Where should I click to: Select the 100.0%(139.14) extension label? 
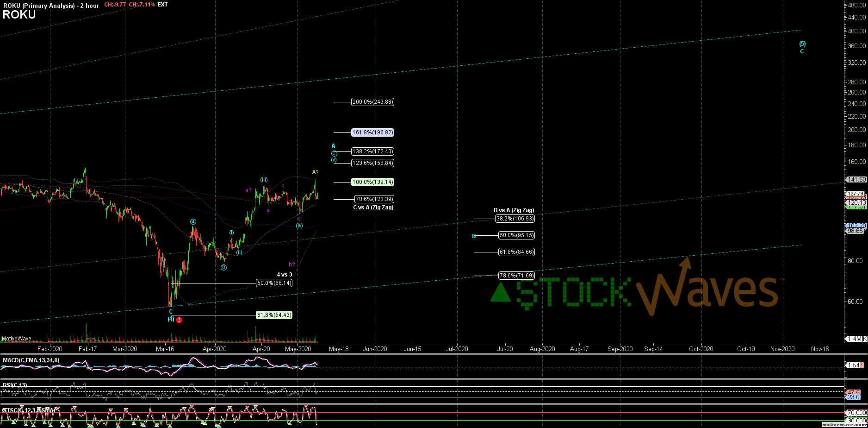pyautogui.click(x=373, y=182)
